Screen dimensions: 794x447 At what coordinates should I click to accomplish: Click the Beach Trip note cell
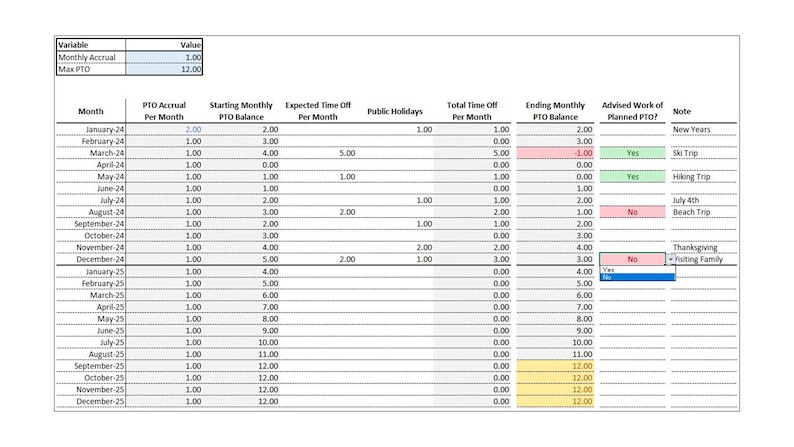click(x=704, y=212)
